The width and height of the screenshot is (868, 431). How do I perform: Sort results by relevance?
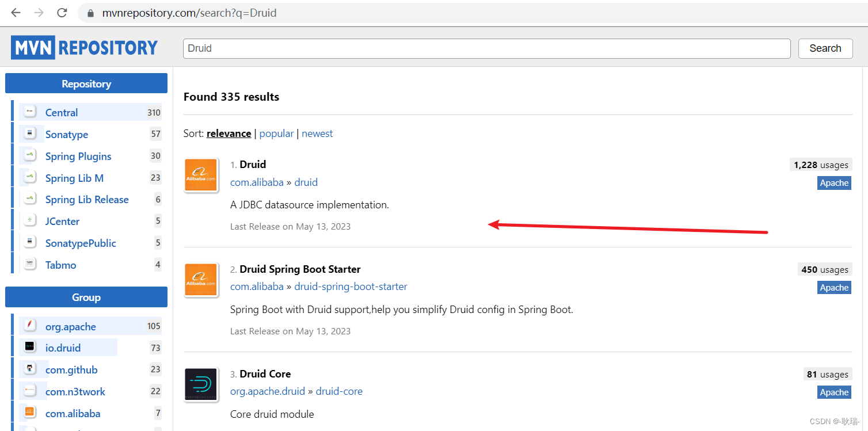pyautogui.click(x=229, y=134)
